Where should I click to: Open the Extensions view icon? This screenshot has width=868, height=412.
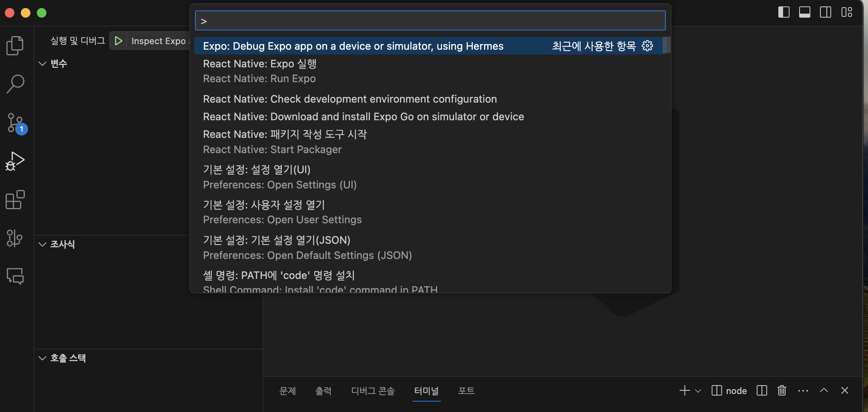click(x=15, y=200)
